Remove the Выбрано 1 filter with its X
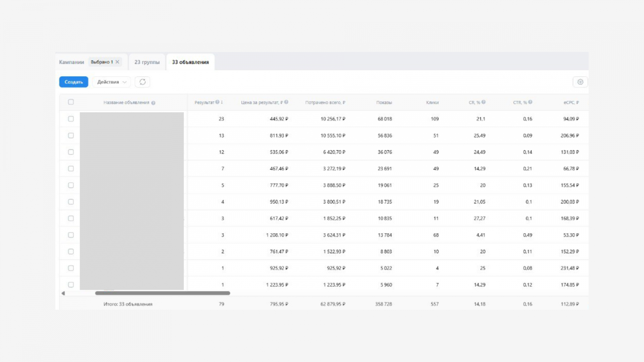The width and height of the screenshot is (644, 362). pos(118,62)
